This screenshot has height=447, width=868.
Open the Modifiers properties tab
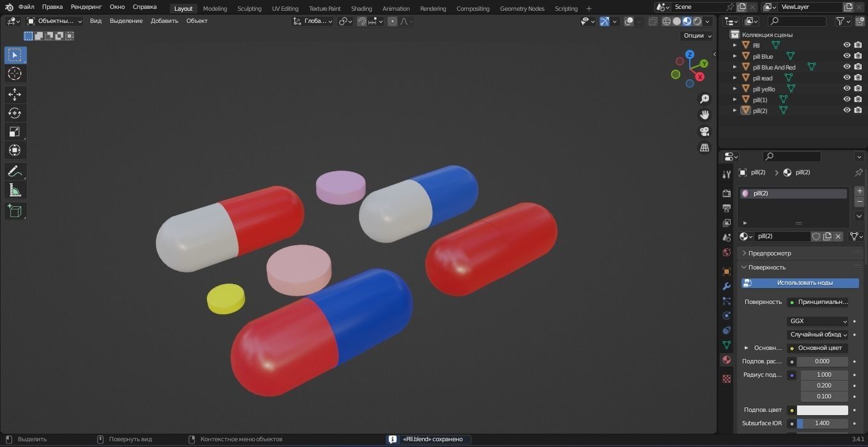tap(726, 286)
